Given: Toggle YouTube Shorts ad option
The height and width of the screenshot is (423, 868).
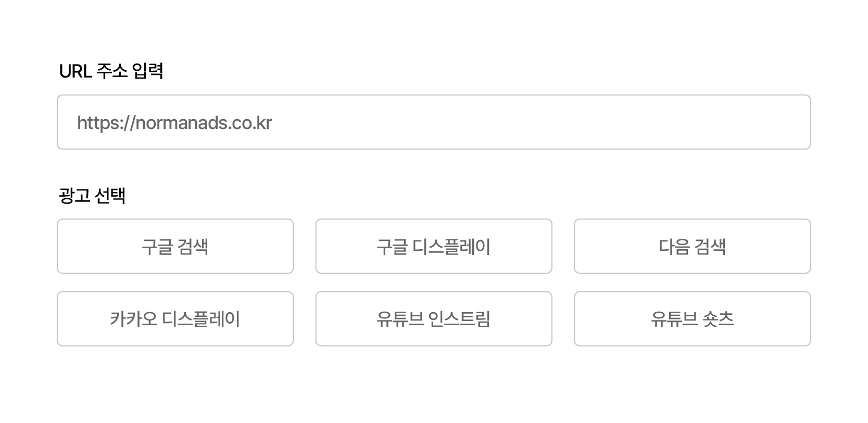Looking at the screenshot, I should [692, 318].
